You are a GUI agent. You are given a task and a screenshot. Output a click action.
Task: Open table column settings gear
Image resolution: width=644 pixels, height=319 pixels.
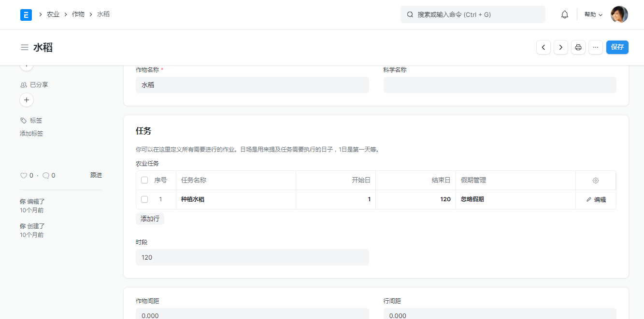point(596,180)
